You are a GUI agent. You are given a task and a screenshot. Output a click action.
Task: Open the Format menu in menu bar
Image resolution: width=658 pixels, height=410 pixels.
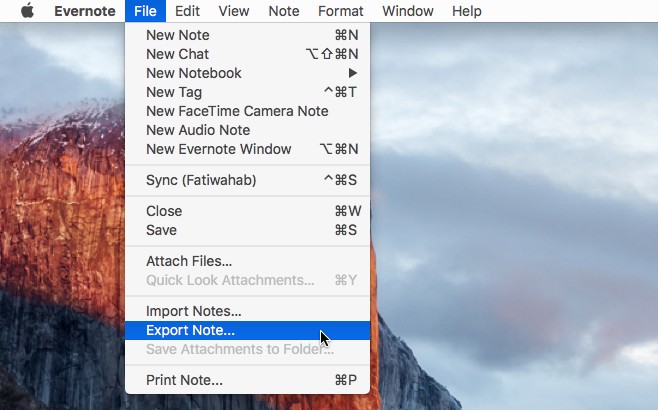[341, 11]
